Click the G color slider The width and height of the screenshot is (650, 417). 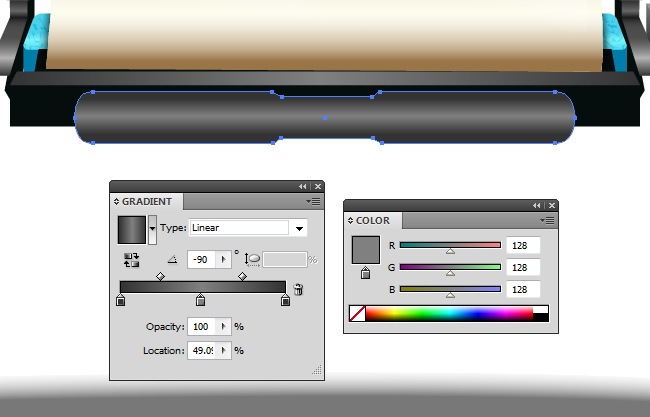click(450, 267)
